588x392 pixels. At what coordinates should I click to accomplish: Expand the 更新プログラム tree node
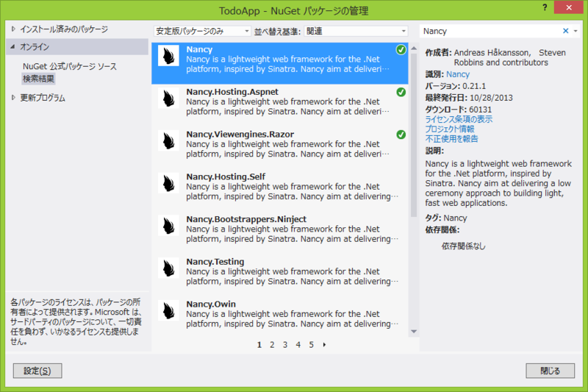pyautogui.click(x=13, y=98)
